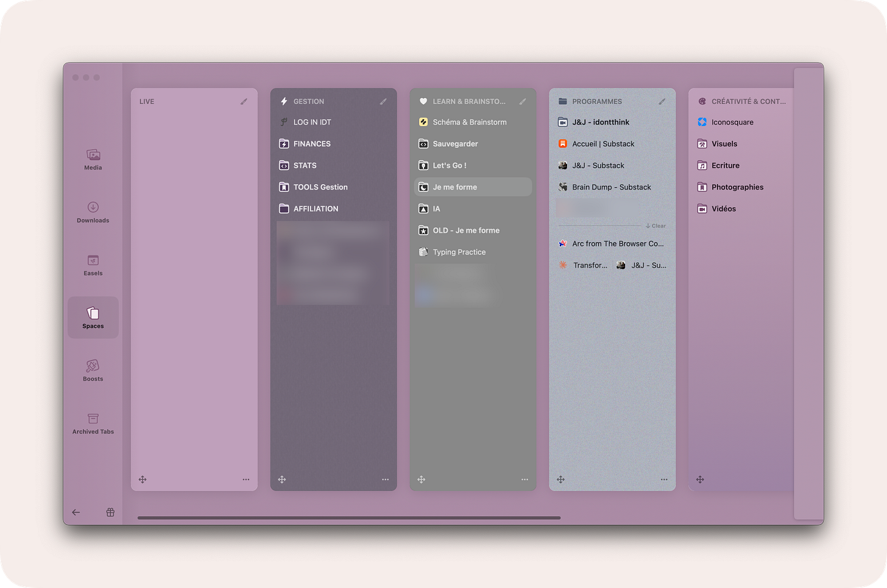Expand the STATS folder
Viewport: 887px width, 588px height.
coord(333,166)
